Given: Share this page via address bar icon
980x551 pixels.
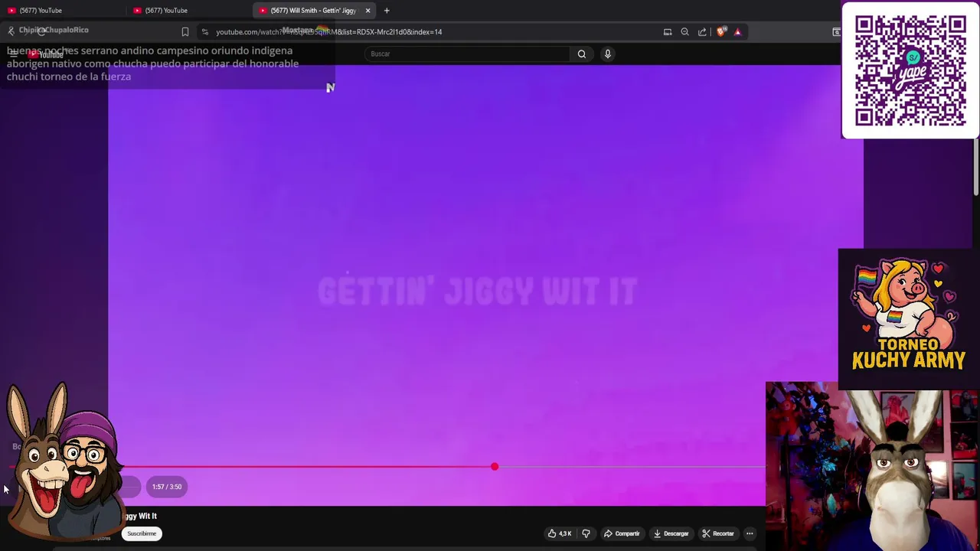Looking at the screenshot, I should [x=702, y=32].
